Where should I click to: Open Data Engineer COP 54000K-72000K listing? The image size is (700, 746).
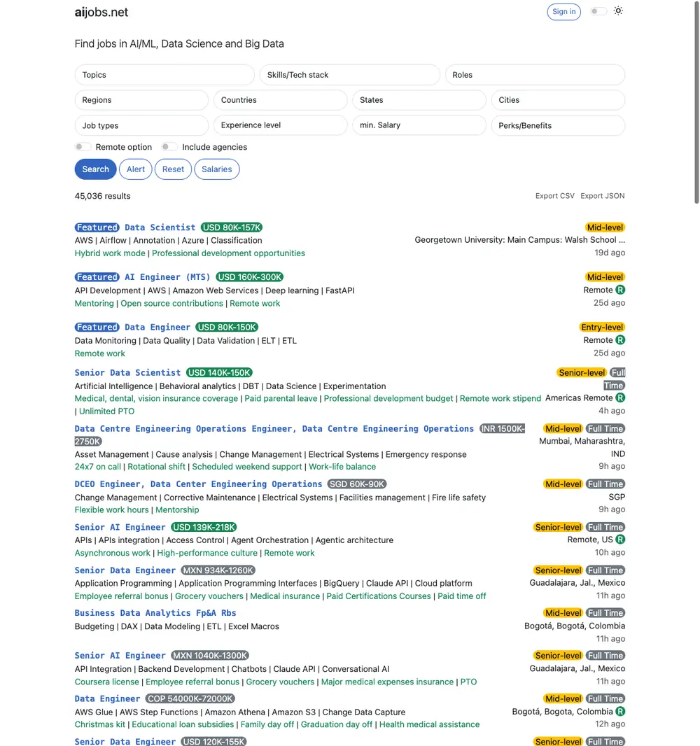[107, 698]
